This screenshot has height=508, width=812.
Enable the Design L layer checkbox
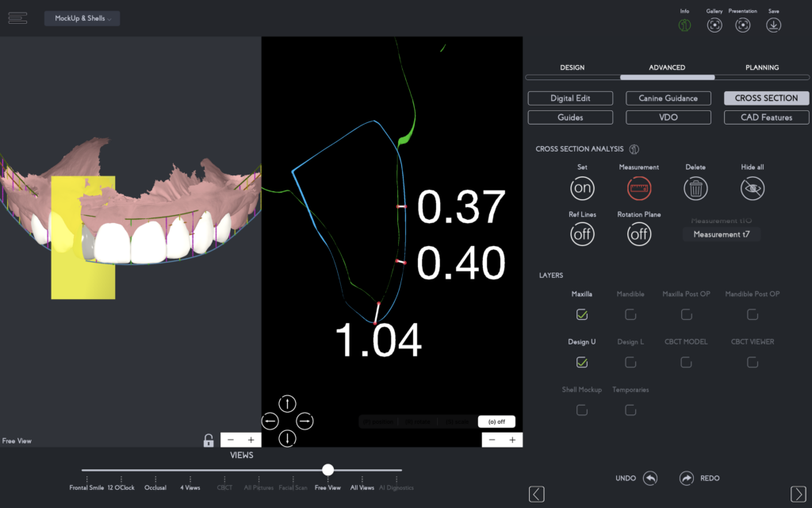point(630,362)
